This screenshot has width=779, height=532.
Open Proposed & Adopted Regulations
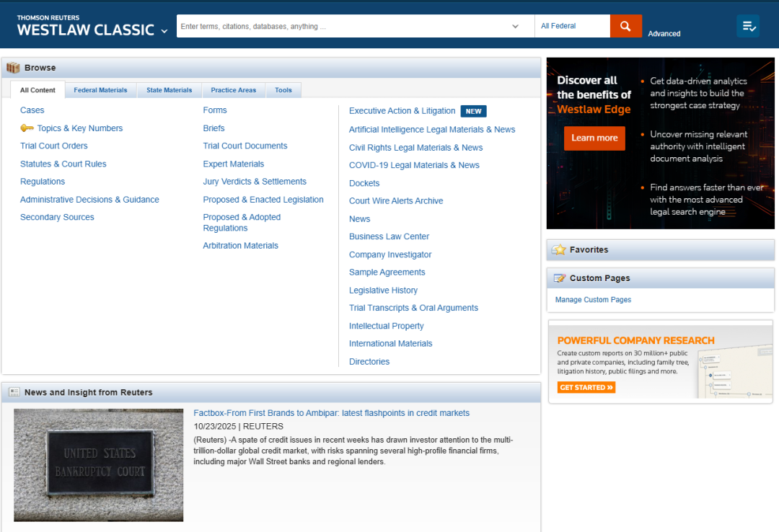(x=242, y=223)
